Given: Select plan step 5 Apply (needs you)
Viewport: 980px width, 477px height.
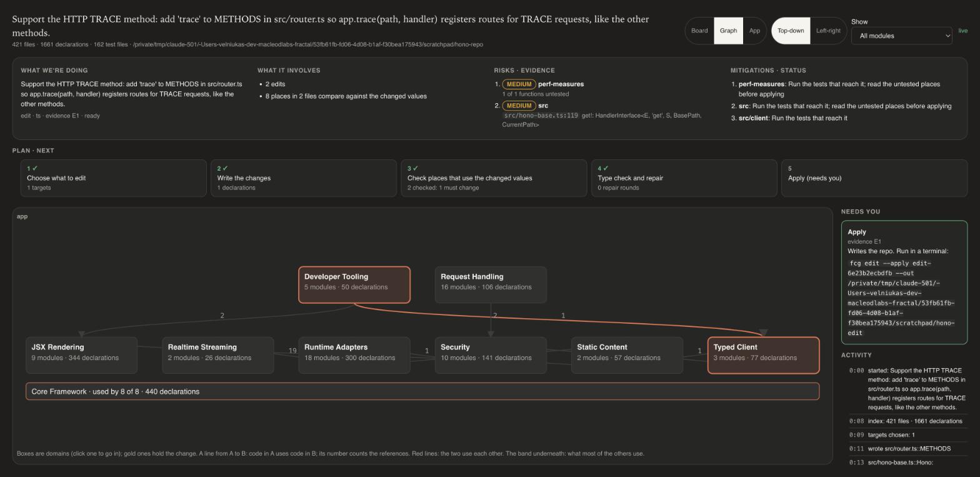Looking at the screenshot, I should (x=874, y=178).
